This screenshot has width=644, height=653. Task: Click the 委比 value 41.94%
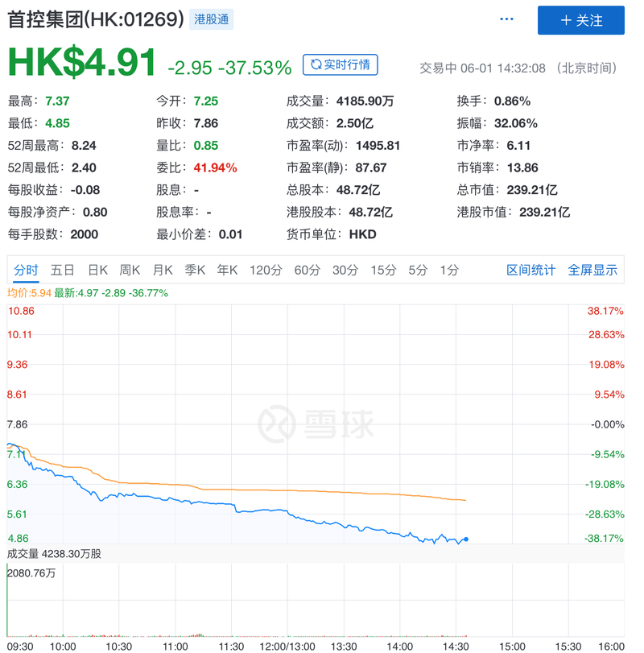click(215, 167)
